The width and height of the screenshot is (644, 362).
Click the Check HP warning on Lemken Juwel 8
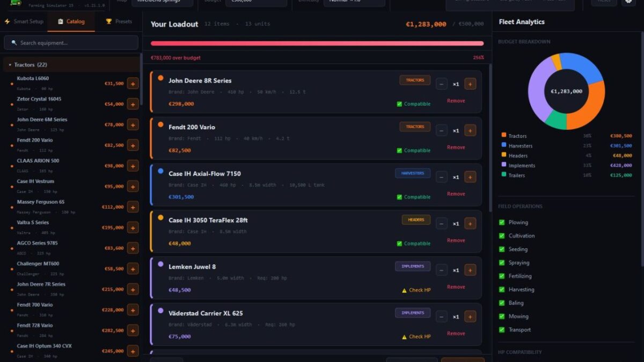click(x=416, y=290)
